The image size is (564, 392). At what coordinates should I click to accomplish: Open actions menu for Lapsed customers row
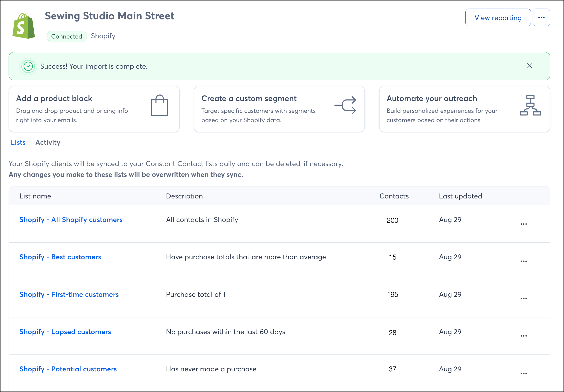(x=524, y=336)
